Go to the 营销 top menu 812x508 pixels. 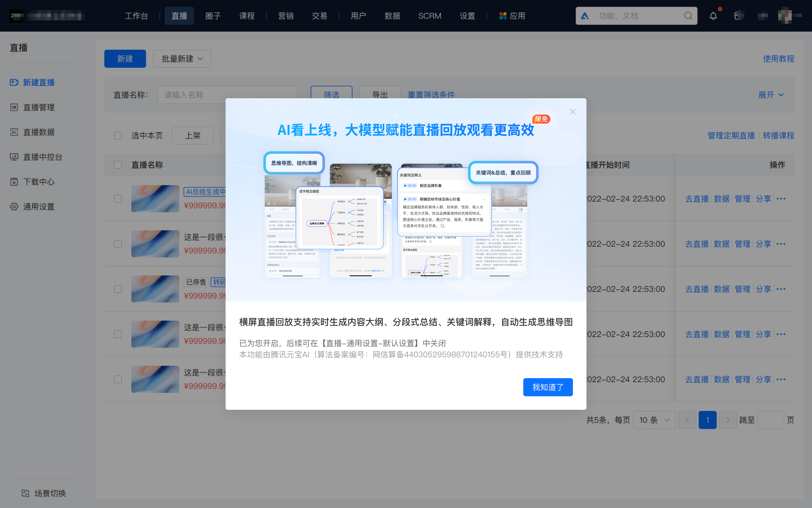tap(286, 16)
